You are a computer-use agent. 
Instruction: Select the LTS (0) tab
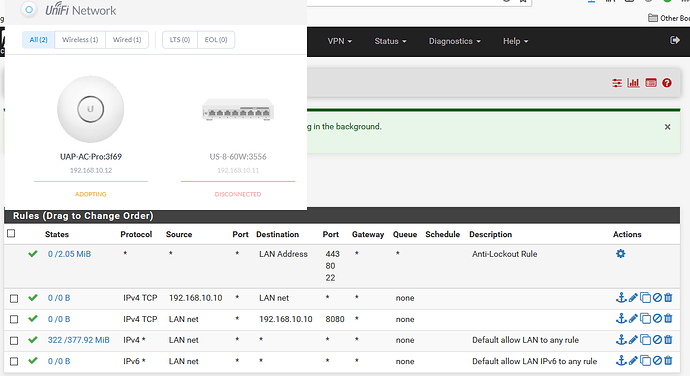180,40
